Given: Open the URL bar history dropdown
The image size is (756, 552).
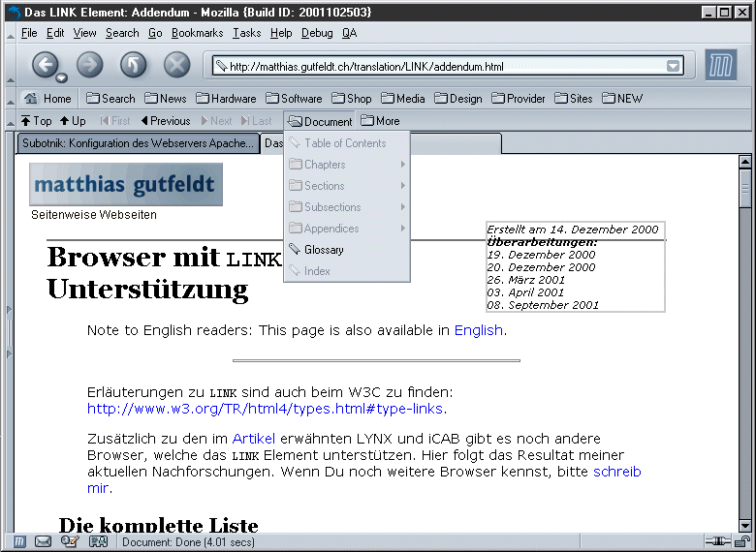Looking at the screenshot, I should tap(673, 66).
